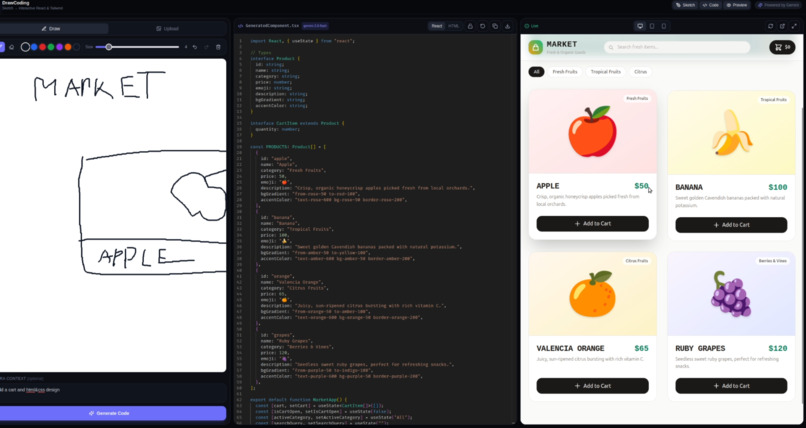Undo the last sketch stroke

195,47
